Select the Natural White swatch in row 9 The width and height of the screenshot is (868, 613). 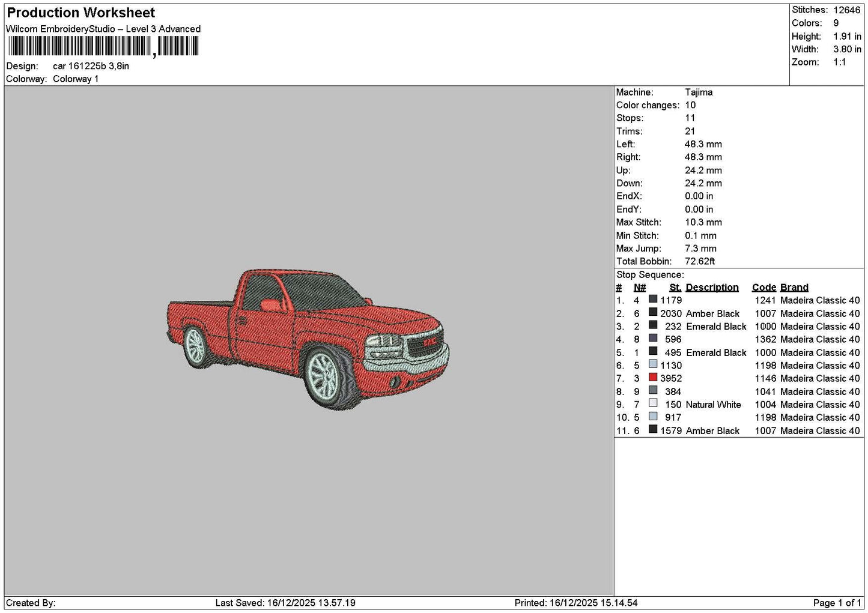pos(653,404)
